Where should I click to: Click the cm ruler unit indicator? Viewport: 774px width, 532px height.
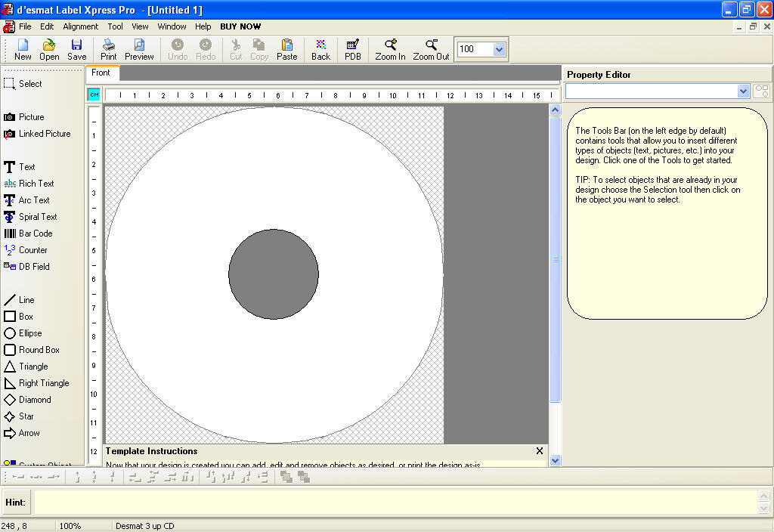[x=94, y=94]
